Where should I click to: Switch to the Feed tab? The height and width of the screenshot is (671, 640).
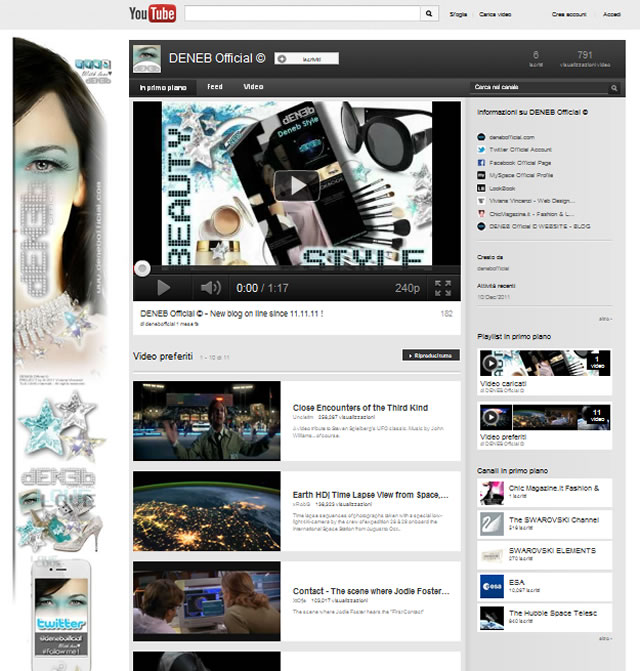215,87
